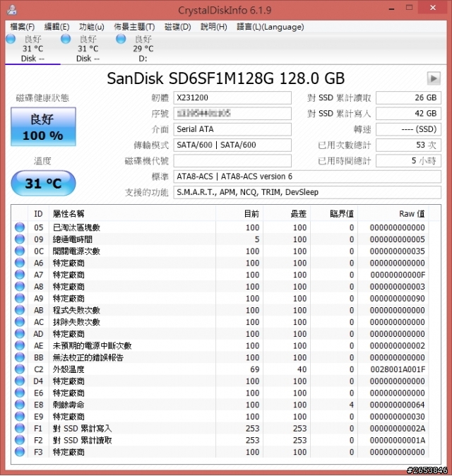452x476 pixels.
Task: Click status icon for attribute D4 row
Action: click(20, 381)
